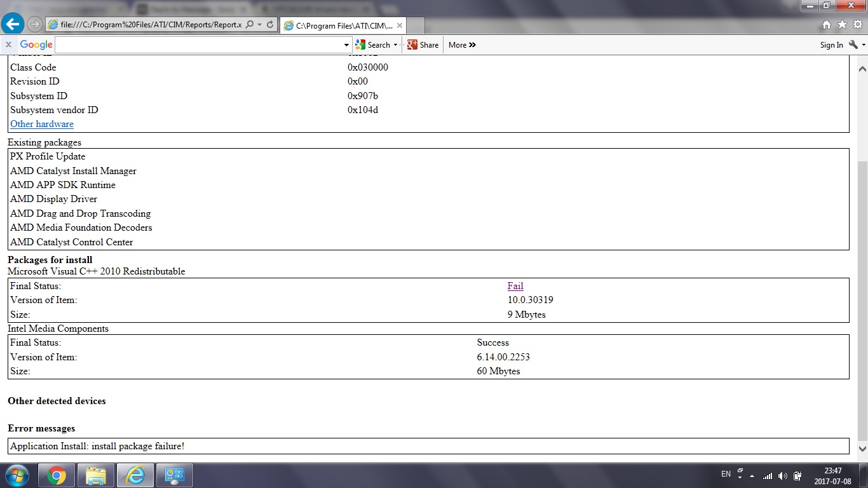Refresh the page with the reload icon

tap(270, 24)
